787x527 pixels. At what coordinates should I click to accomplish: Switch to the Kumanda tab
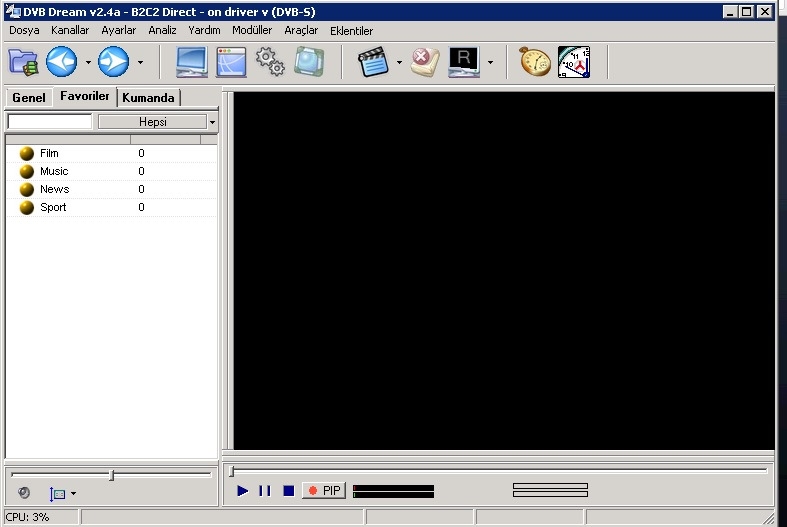click(x=149, y=97)
